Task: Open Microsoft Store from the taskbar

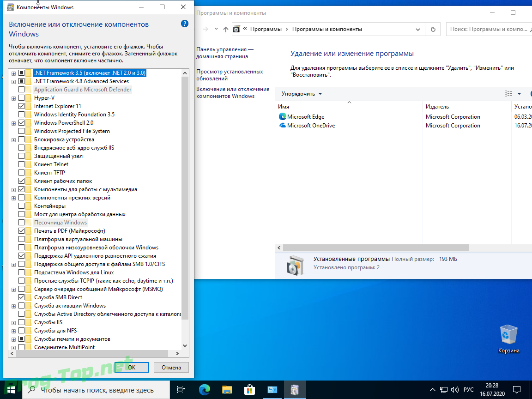Action: pyautogui.click(x=249, y=389)
